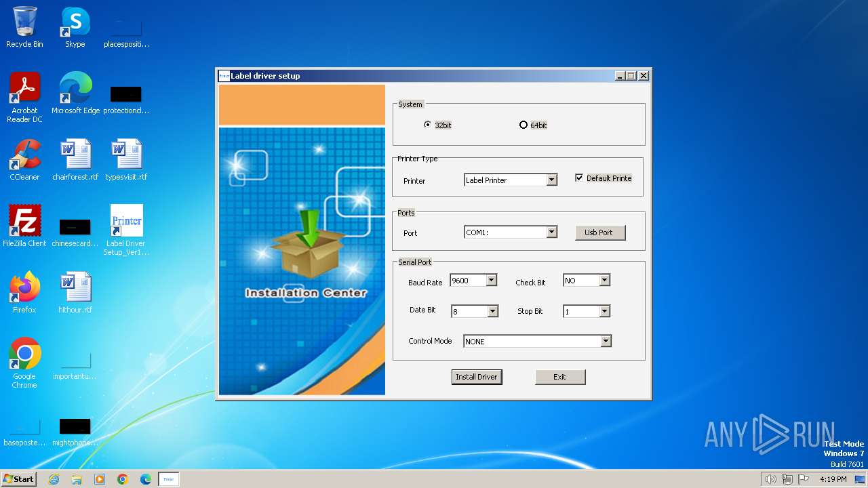The width and height of the screenshot is (868, 488).
Task: Open File Explorer from the taskbar
Action: coord(77,479)
